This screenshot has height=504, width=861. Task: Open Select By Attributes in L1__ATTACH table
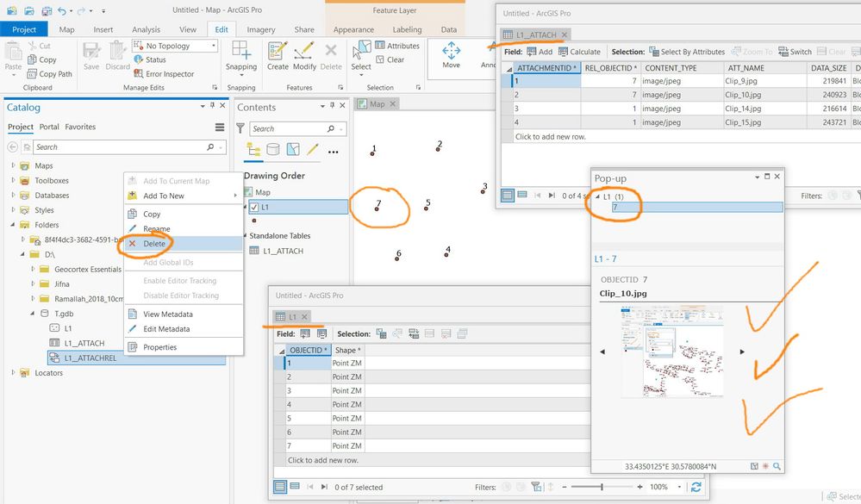pyautogui.click(x=686, y=52)
